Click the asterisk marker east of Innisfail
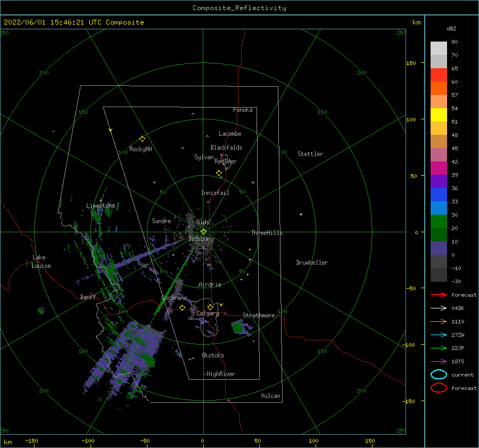Image resolution: width=479 pixels, height=448 pixels. pyautogui.click(x=253, y=183)
